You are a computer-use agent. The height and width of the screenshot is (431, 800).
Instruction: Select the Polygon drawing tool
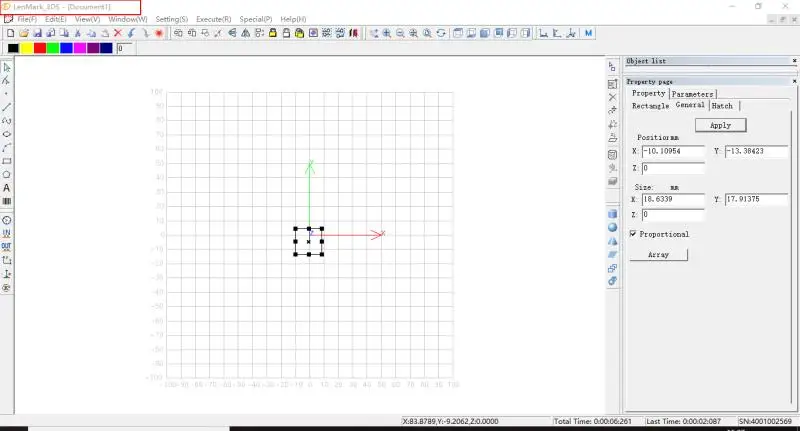click(x=7, y=174)
